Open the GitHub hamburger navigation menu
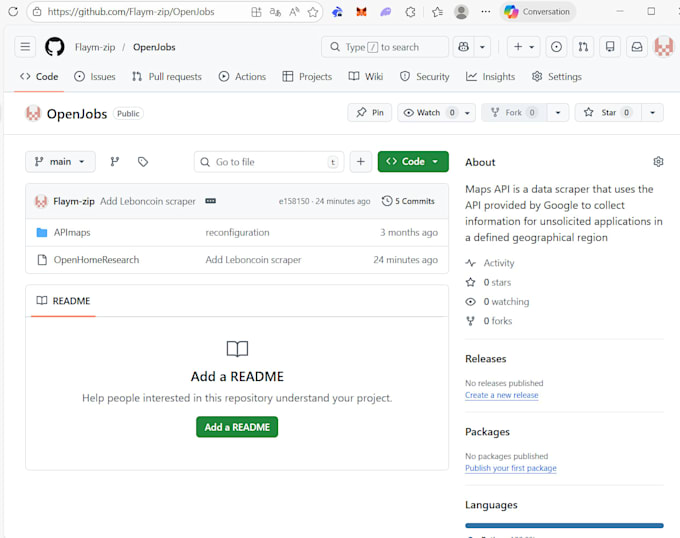The image size is (680, 538). click(25, 47)
